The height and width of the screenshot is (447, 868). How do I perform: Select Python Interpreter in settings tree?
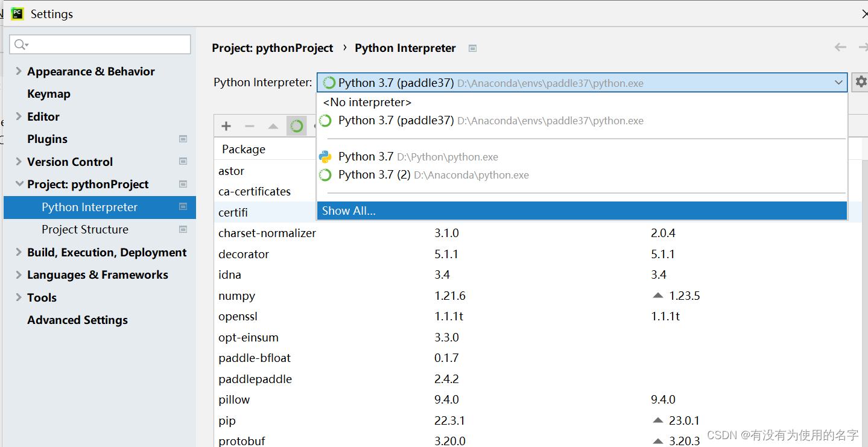pos(100,207)
